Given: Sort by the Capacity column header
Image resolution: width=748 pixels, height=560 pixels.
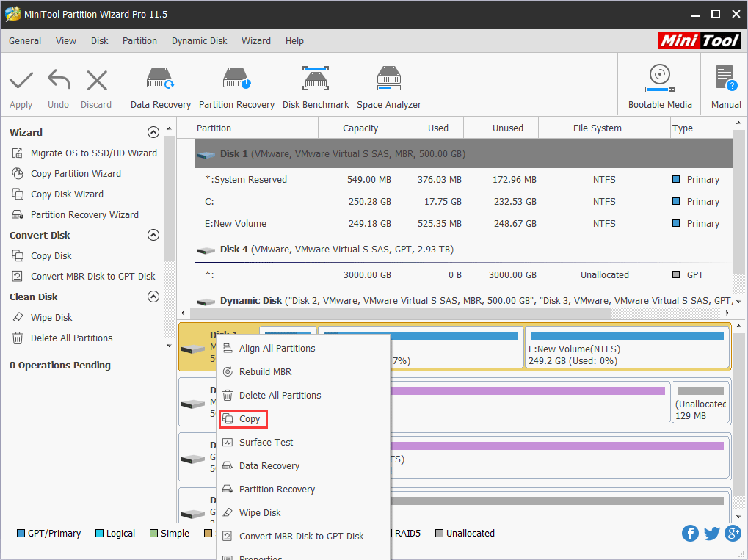Looking at the screenshot, I should pos(356,128).
